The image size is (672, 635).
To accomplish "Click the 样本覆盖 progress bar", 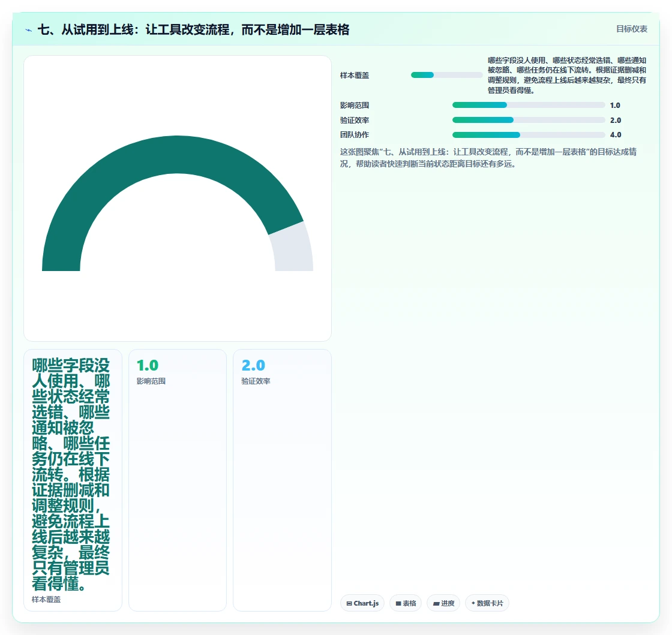I will (x=446, y=75).
